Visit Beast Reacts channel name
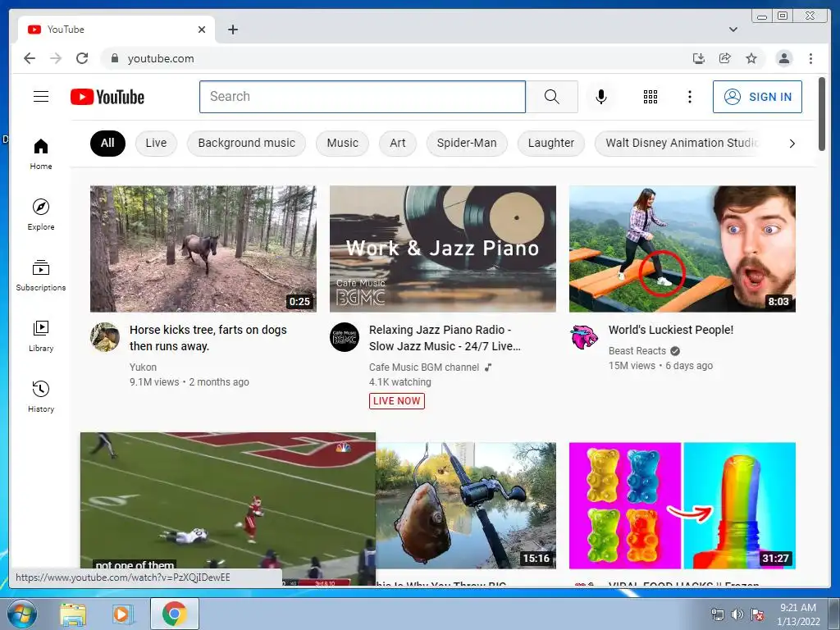The height and width of the screenshot is (630, 840). click(637, 351)
